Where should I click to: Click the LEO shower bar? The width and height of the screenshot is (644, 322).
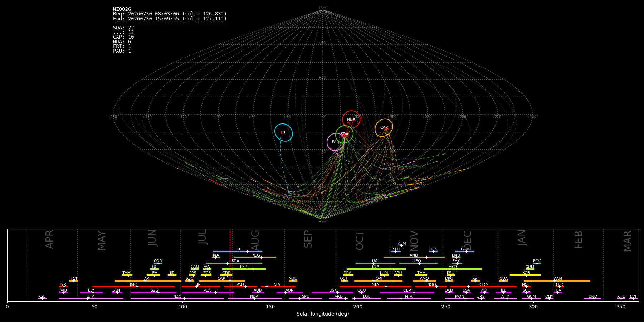coord(418,263)
